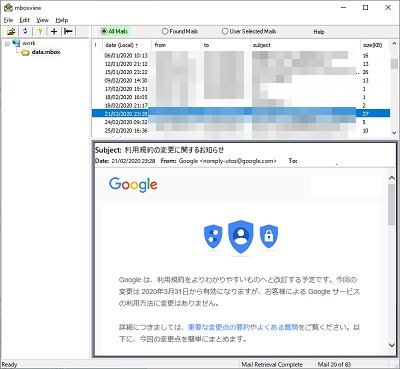
Task: Select mail dated 18/02/2020 21:17
Action: [x=241, y=105]
